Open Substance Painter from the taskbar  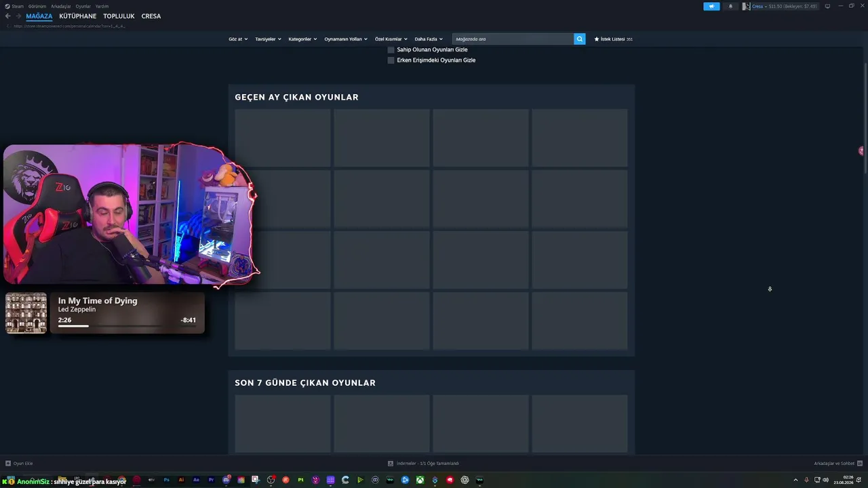click(300, 480)
